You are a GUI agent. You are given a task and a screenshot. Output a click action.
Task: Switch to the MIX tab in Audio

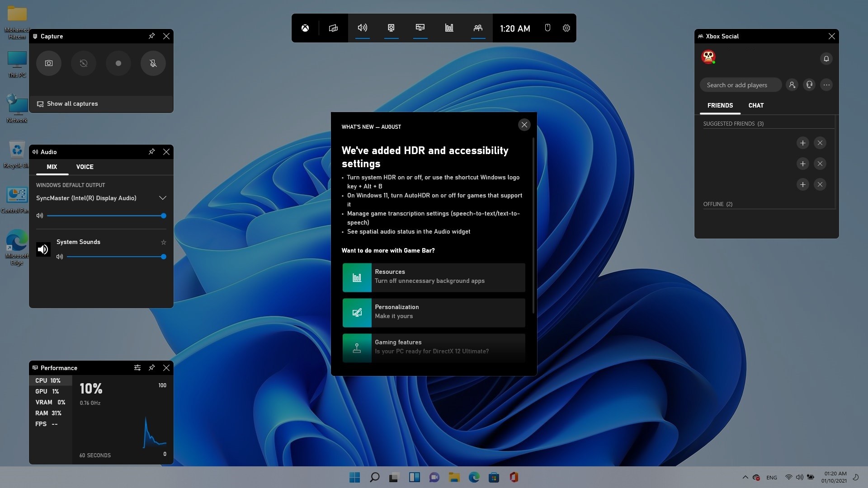pyautogui.click(x=52, y=167)
